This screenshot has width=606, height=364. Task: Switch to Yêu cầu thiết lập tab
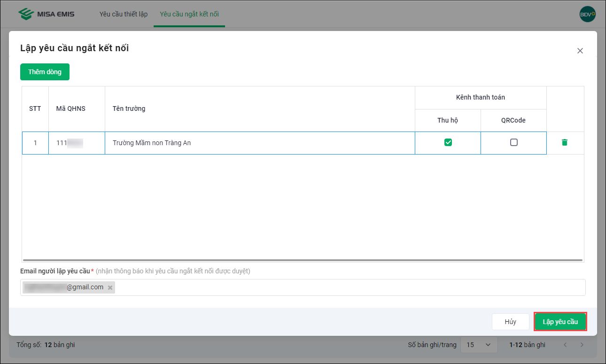point(124,14)
